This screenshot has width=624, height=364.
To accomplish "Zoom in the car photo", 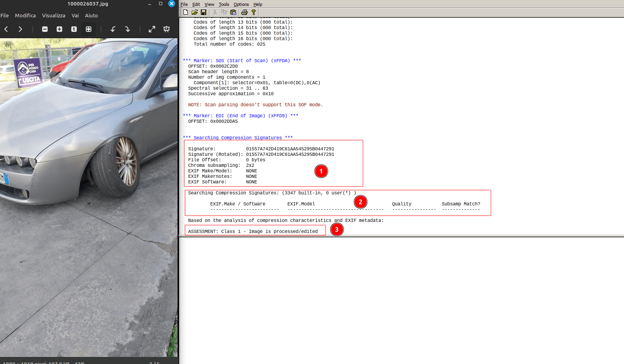I will 59,29.
